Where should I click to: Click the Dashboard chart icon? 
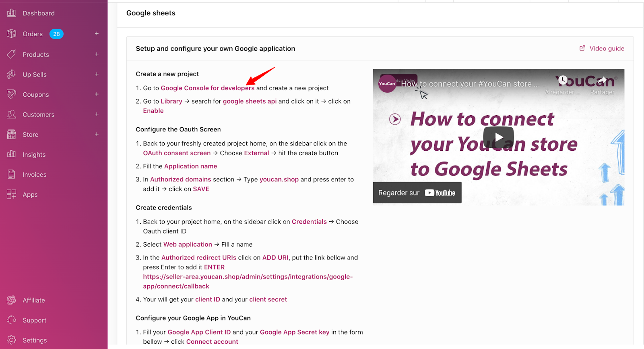(x=11, y=13)
